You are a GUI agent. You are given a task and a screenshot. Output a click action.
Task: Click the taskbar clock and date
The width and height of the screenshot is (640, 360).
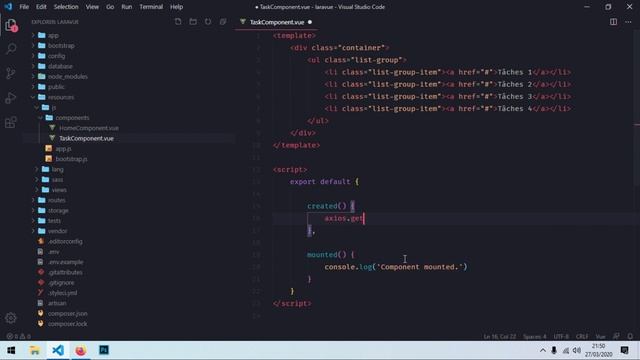[598, 350]
